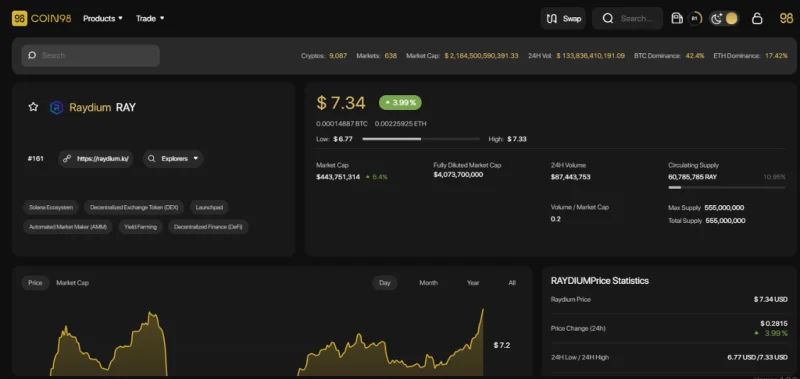Click the 24H Volume value $87,443,753

(x=570, y=177)
